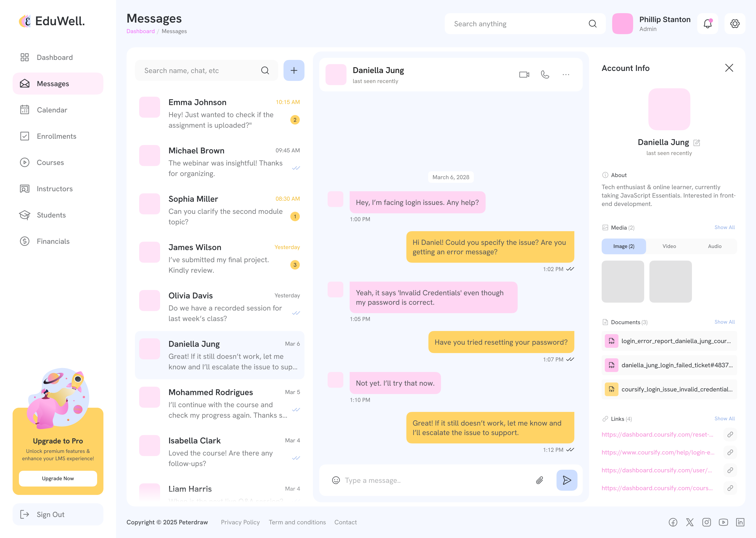Open settings gear in top bar

pos(734,24)
